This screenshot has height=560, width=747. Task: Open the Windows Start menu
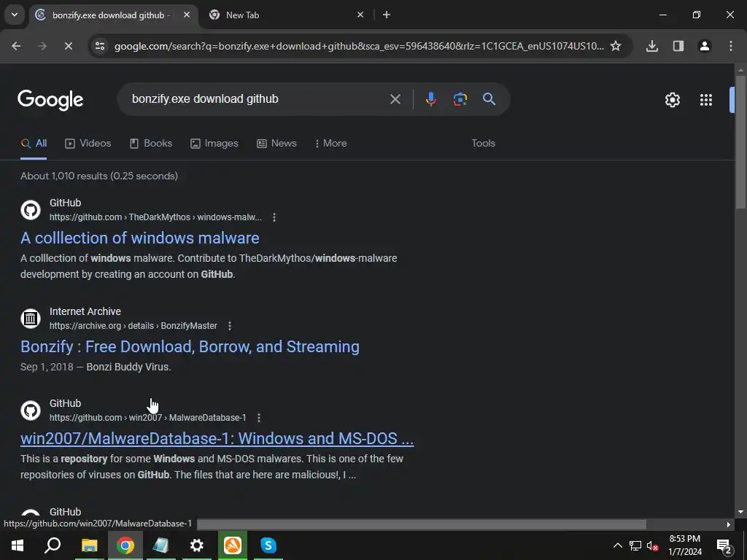(18, 545)
